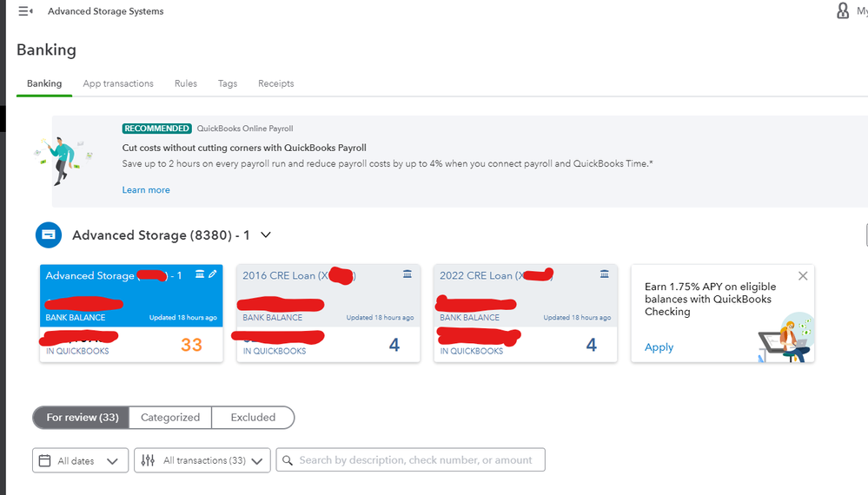Click the payroll banner illustration
Viewport: 868px width, 495px height.
pyautogui.click(x=63, y=161)
